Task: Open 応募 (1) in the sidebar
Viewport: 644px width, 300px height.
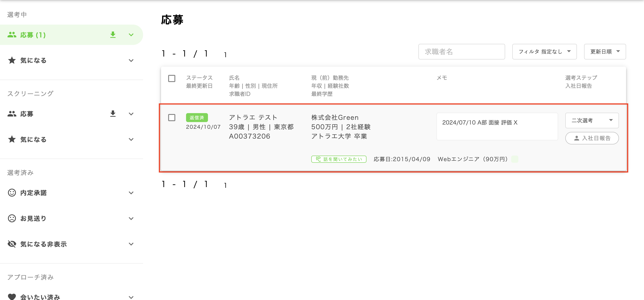Action: coord(33,35)
